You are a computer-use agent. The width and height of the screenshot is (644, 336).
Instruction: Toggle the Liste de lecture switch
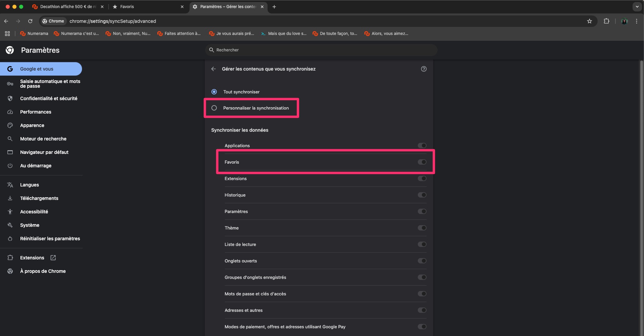tap(422, 244)
